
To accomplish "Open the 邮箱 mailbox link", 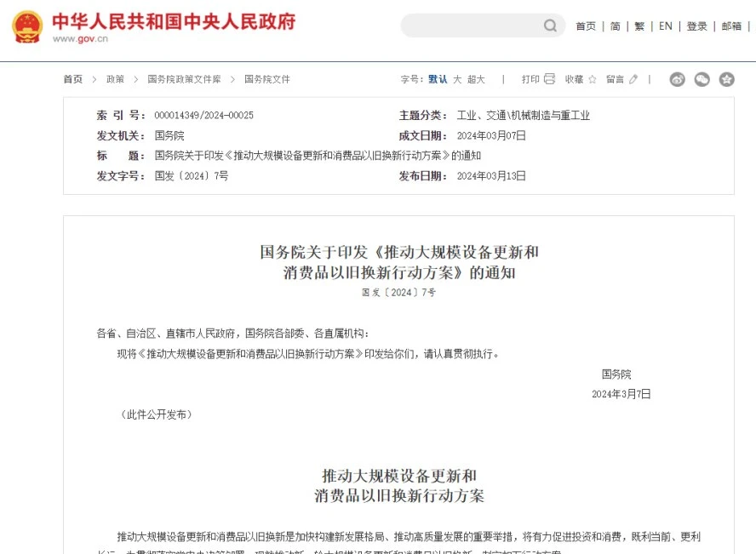I will [731, 26].
